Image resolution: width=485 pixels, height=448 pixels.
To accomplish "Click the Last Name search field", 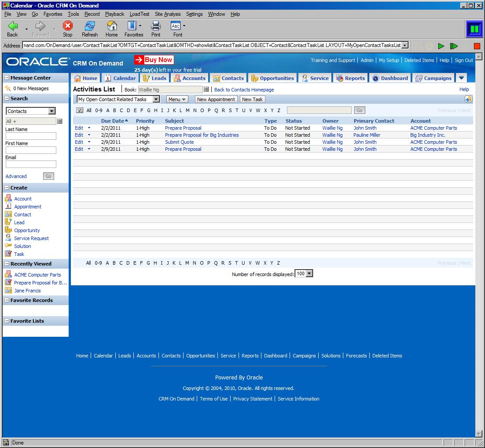I will (31, 136).
